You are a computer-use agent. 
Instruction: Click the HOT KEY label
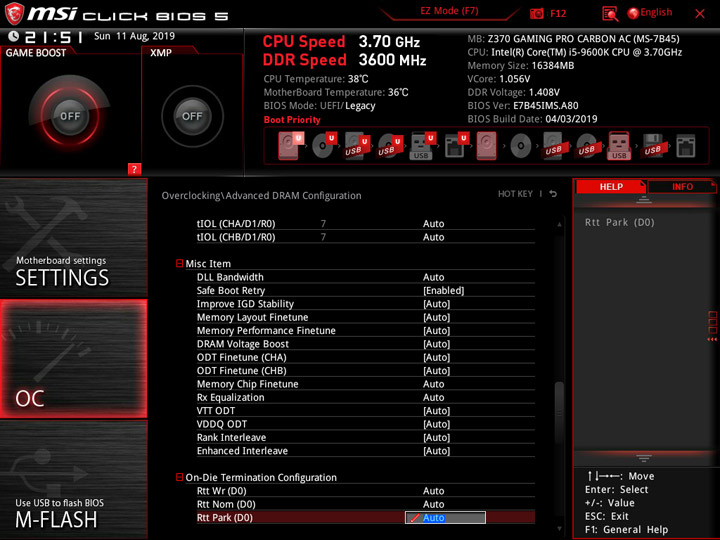[515, 194]
